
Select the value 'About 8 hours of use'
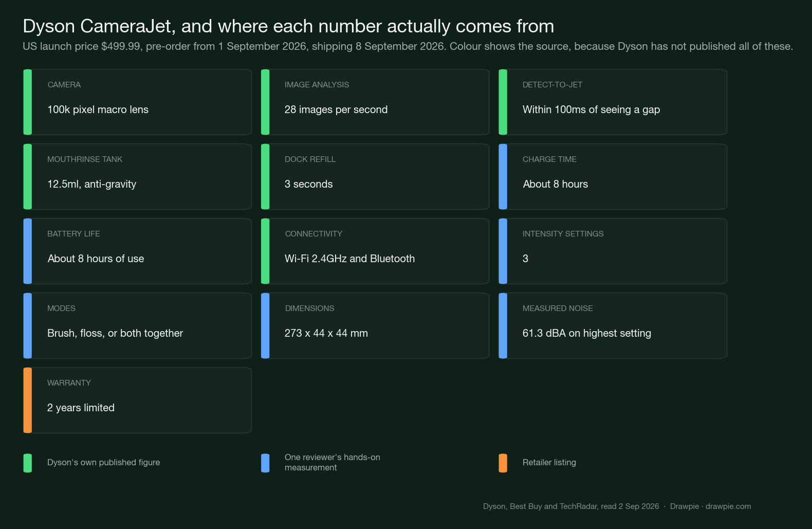[x=96, y=259]
